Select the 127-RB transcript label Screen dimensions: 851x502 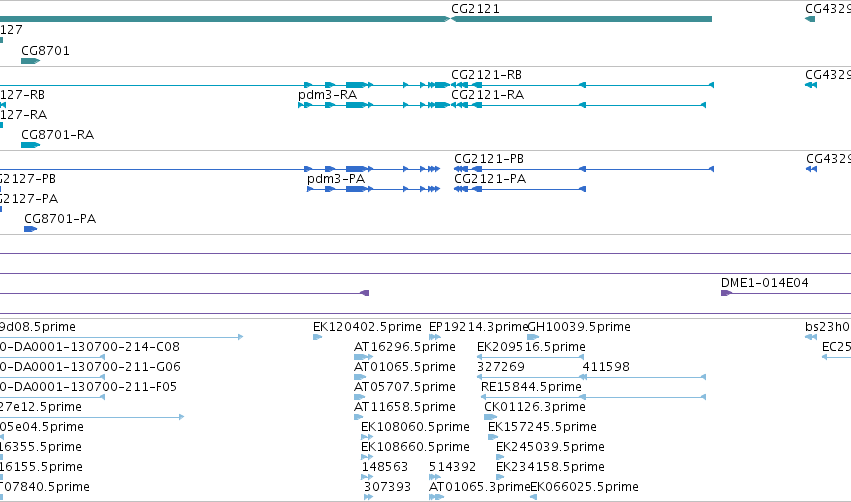[22, 95]
